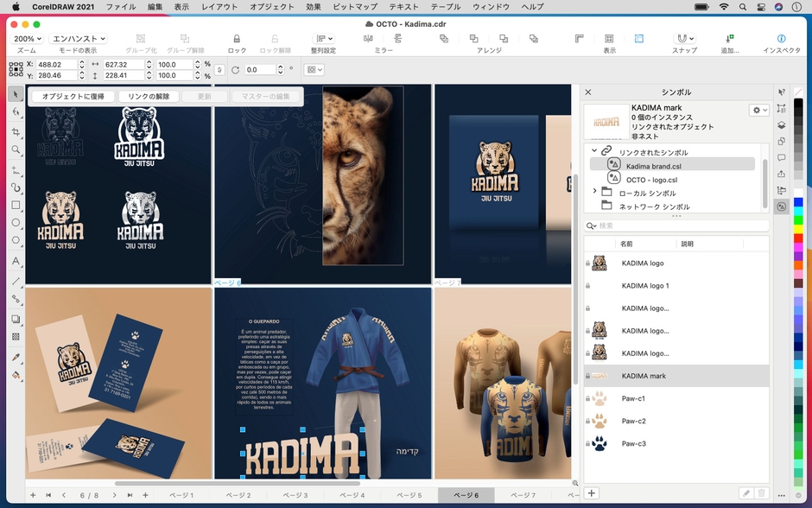Switch to the ページ 3 tab
The height and width of the screenshot is (508, 812).
click(295, 495)
